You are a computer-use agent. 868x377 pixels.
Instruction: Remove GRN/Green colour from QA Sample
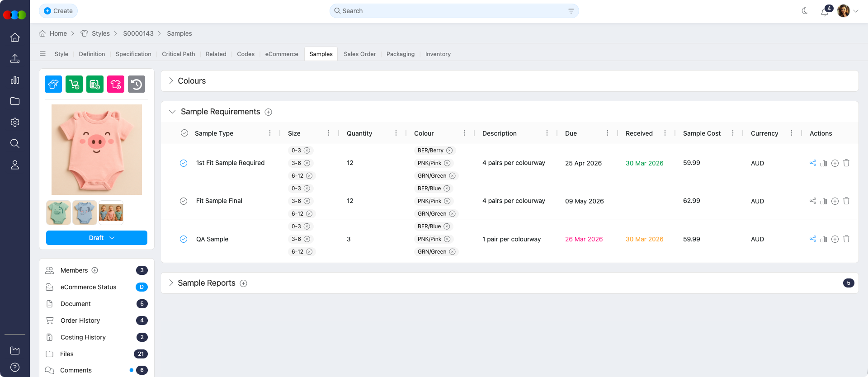pyautogui.click(x=452, y=252)
